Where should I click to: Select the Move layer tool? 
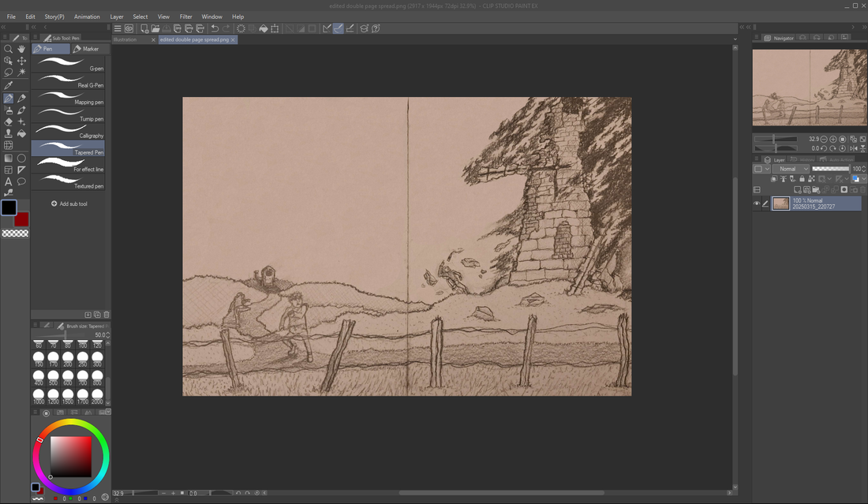[x=21, y=61]
